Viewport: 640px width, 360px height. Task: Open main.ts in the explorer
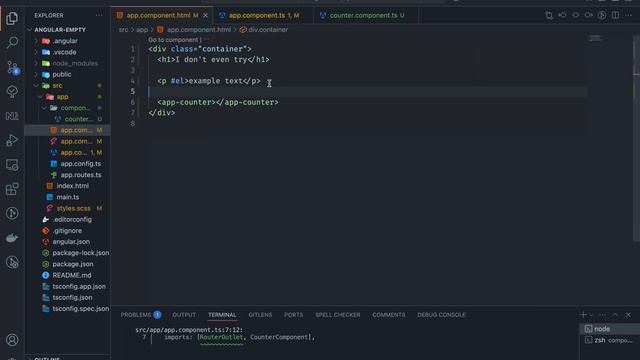(x=67, y=197)
